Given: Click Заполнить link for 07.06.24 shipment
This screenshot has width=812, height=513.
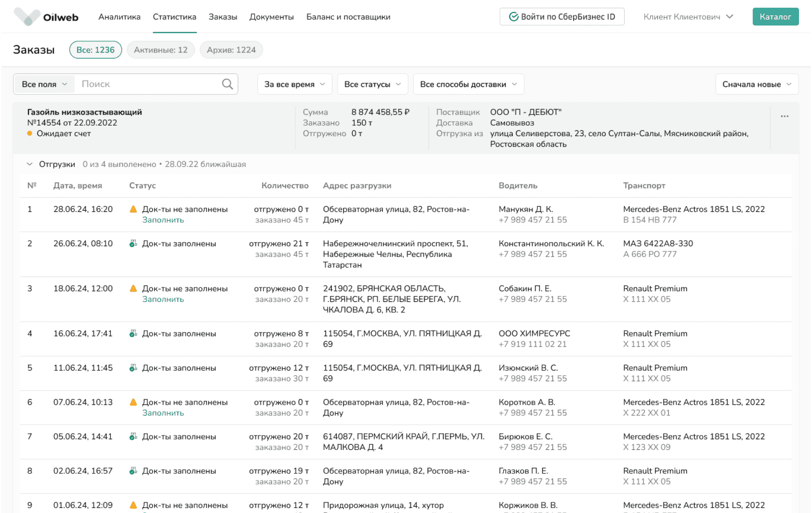Looking at the screenshot, I should tap(163, 413).
